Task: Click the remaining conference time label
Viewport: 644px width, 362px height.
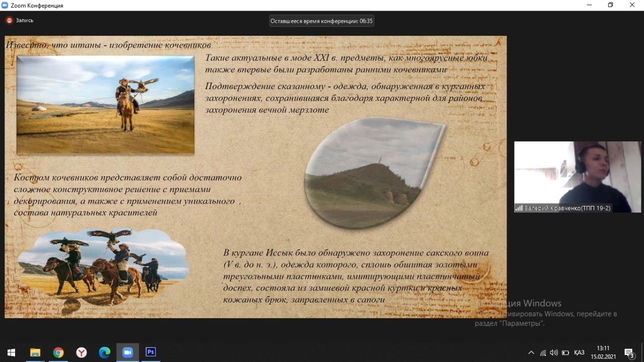Action: [x=321, y=21]
